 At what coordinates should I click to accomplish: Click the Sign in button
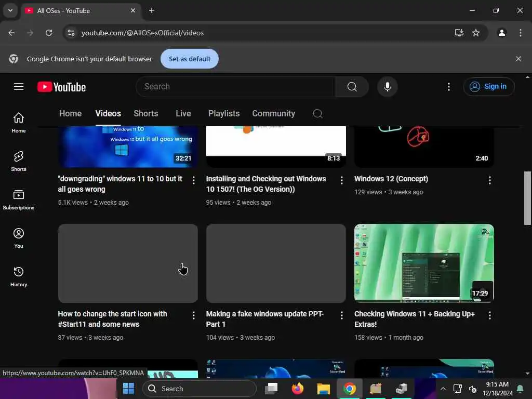click(488, 87)
